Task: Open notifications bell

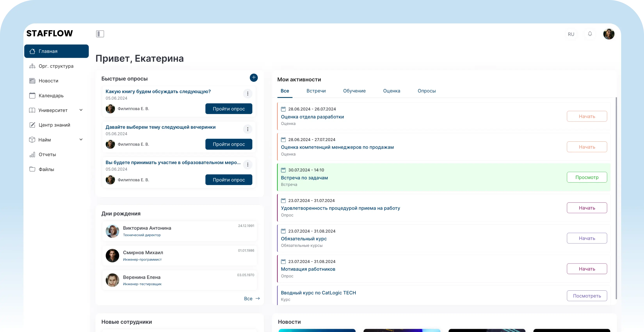Action: point(590,34)
